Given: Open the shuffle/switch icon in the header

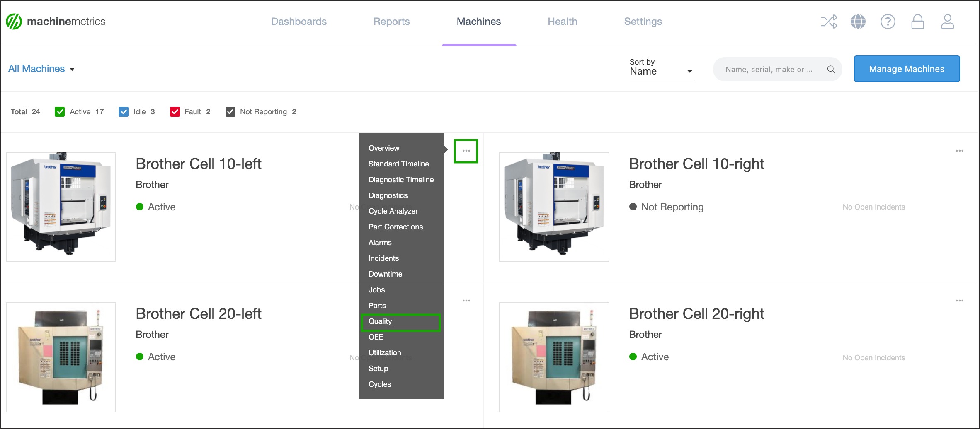Looking at the screenshot, I should coord(829,22).
